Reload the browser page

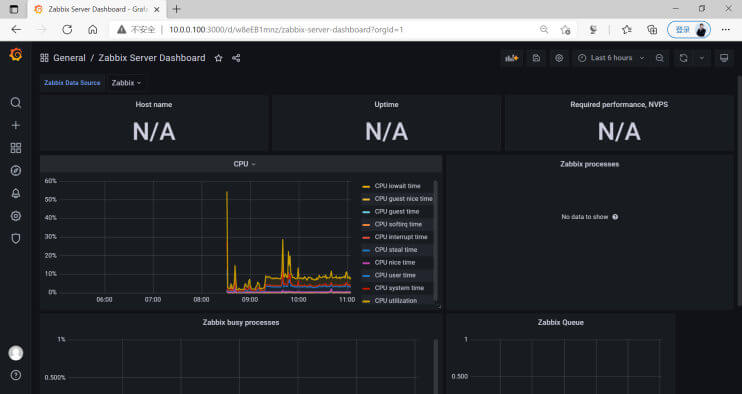tap(67, 29)
